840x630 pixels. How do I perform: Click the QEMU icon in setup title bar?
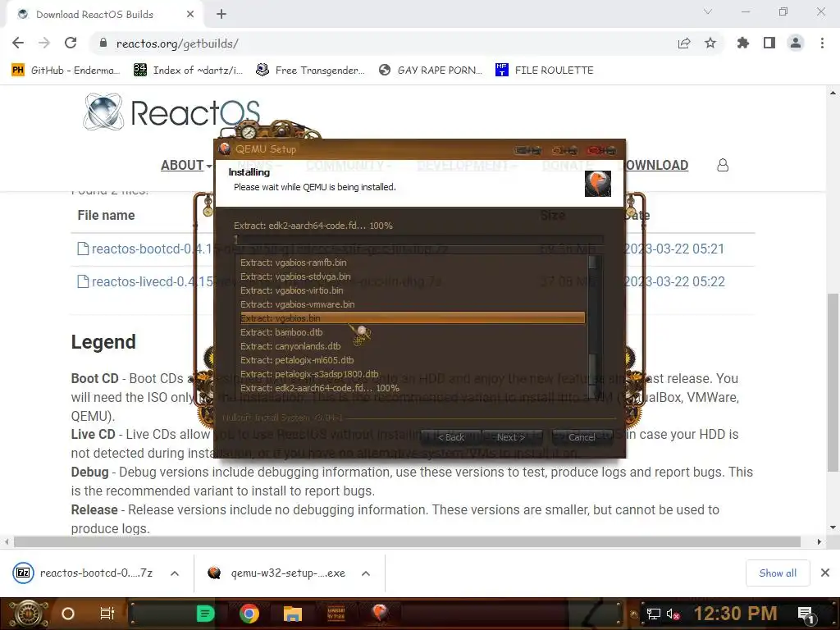pos(225,149)
